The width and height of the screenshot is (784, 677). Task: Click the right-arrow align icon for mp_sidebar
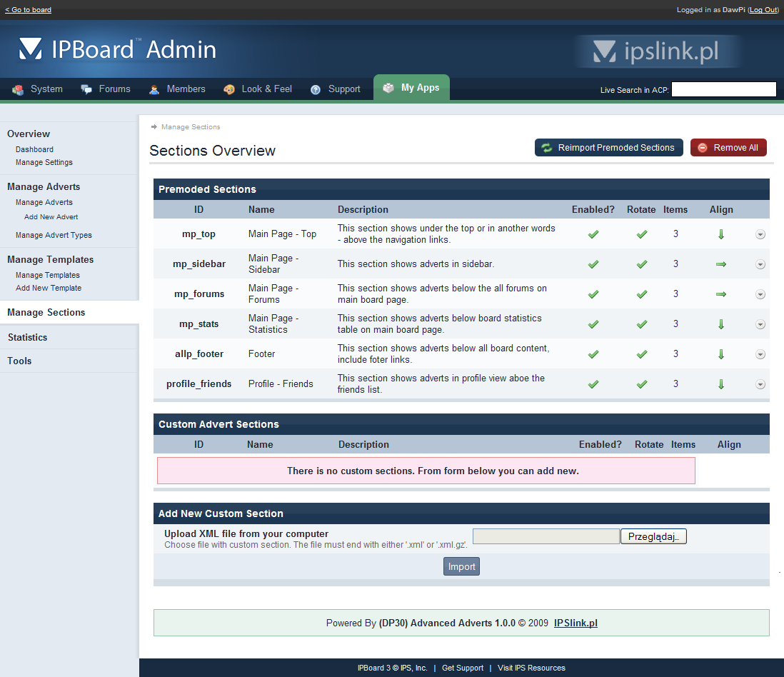pos(721,264)
